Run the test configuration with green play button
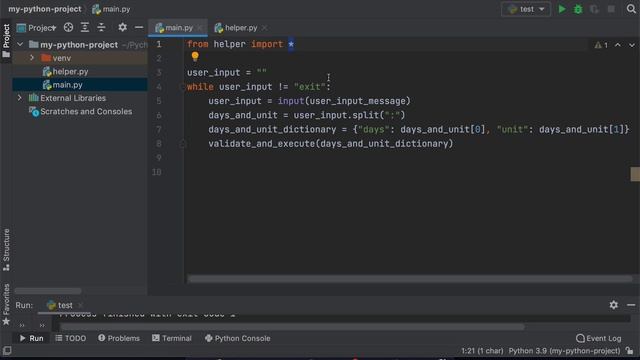 [562, 9]
